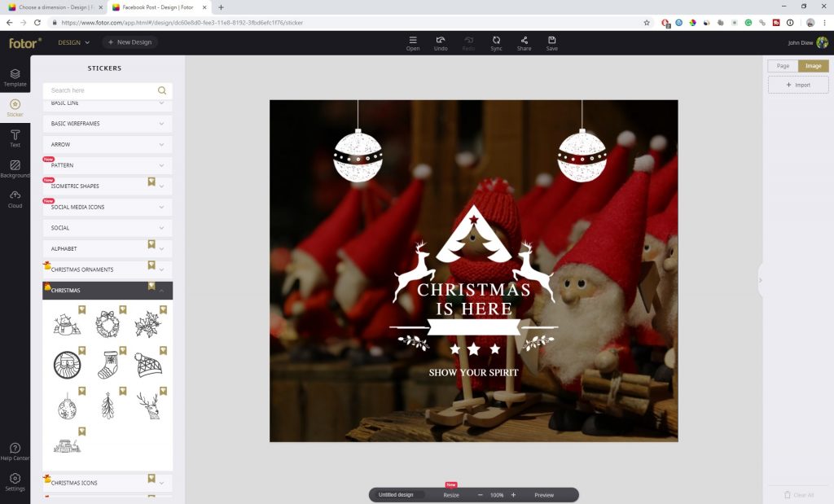Switch to the Page tab
This screenshot has width=834, height=504.
click(783, 66)
